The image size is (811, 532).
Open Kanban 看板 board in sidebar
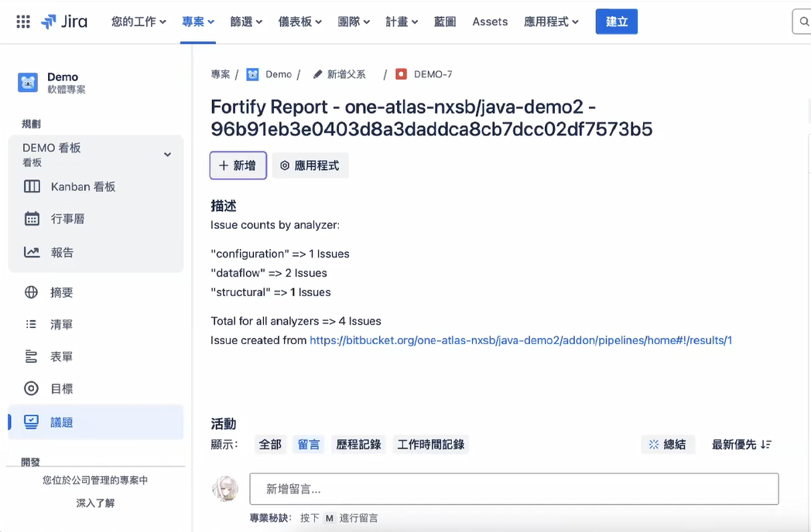click(83, 186)
